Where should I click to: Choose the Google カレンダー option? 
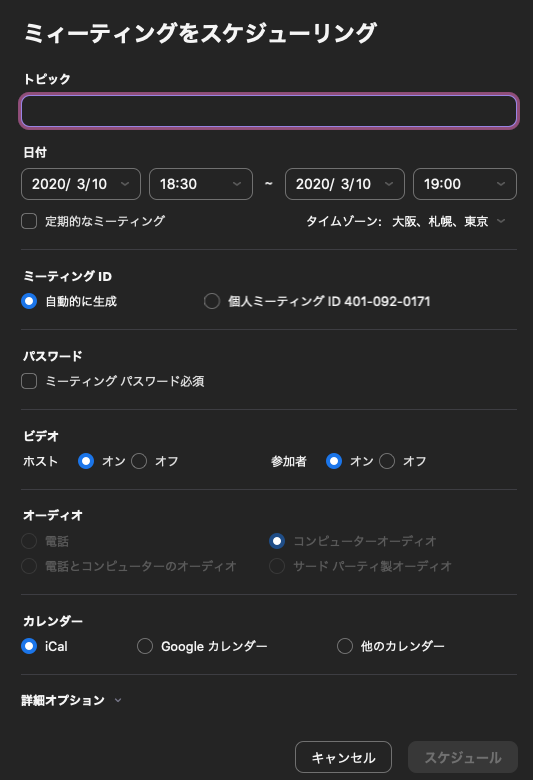(x=145, y=646)
